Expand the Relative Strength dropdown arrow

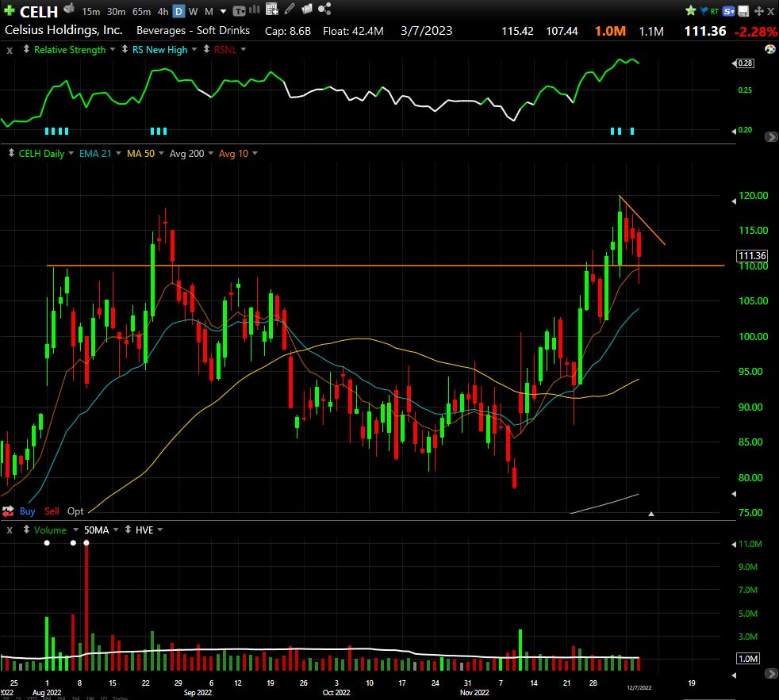coord(113,49)
